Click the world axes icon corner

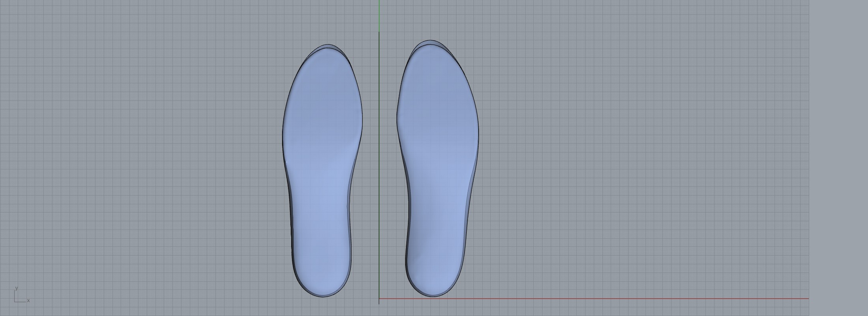tap(15, 302)
